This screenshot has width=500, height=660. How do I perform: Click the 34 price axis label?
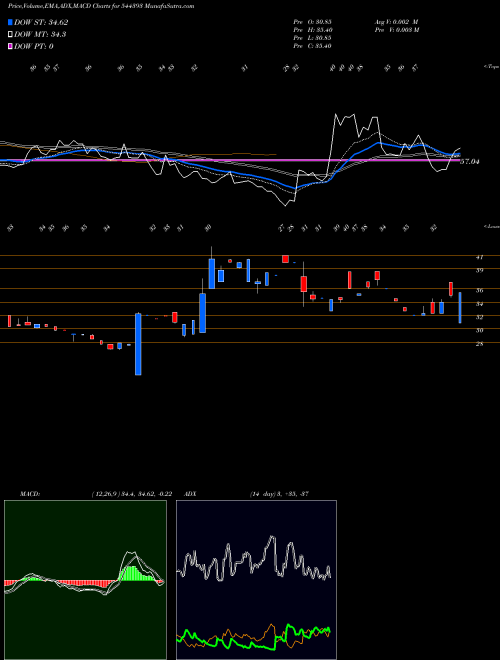[479, 303]
